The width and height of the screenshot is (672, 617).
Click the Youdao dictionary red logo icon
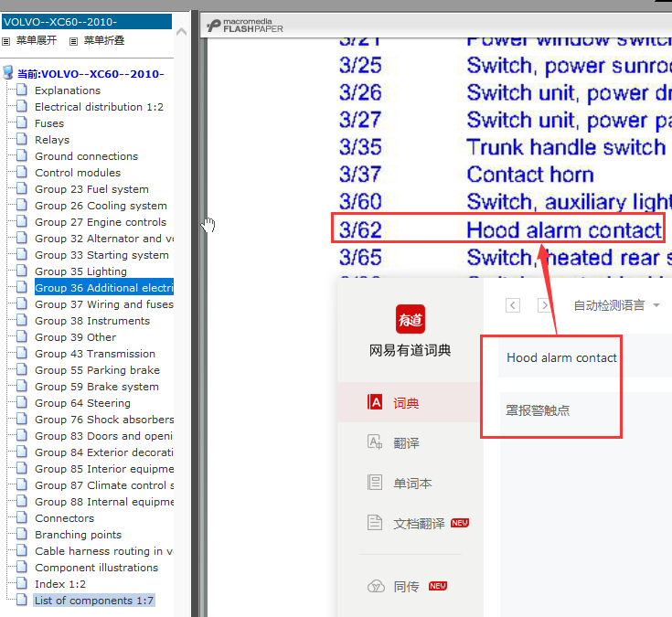coord(411,319)
